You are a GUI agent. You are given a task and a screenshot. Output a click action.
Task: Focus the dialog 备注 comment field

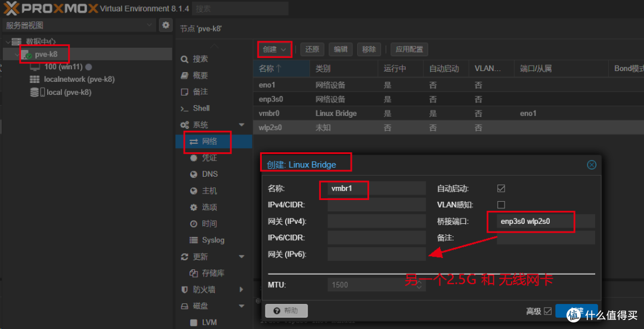pyautogui.click(x=546, y=238)
